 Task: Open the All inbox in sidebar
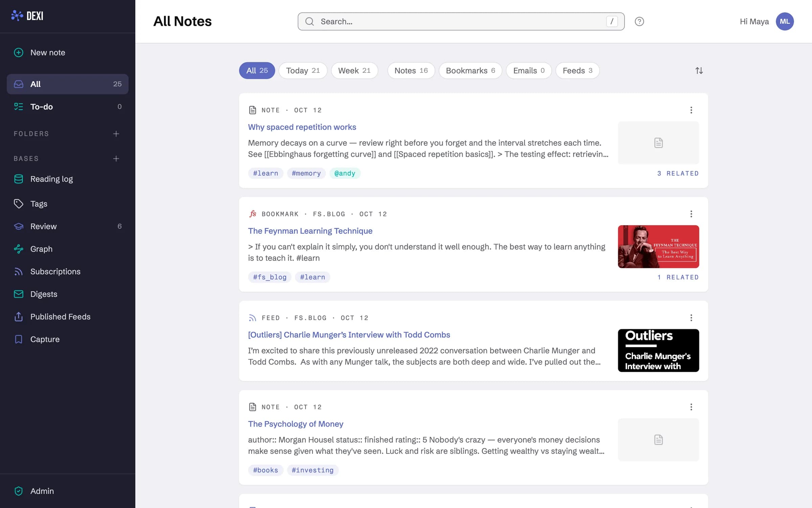click(x=68, y=84)
